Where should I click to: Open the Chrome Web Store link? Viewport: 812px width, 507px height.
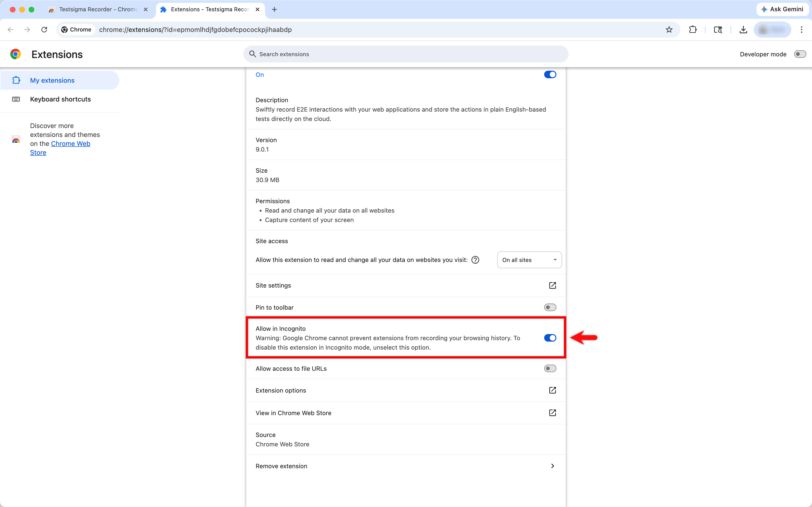click(60, 148)
